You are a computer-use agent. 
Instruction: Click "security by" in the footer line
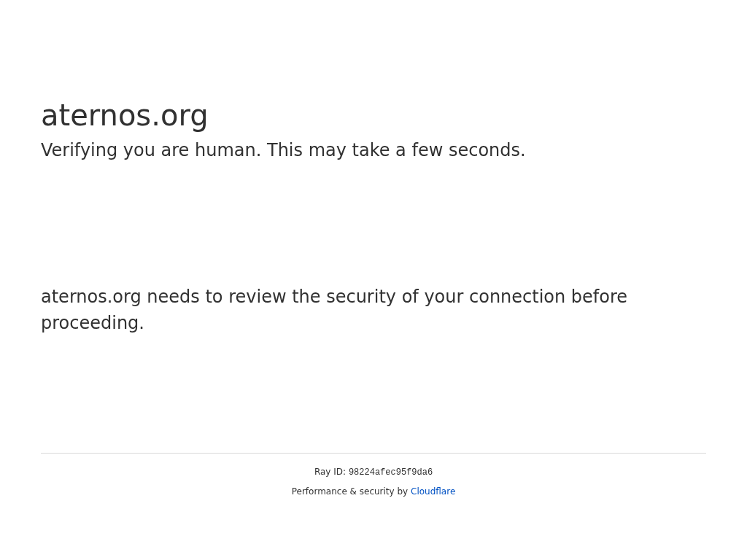tap(382, 491)
